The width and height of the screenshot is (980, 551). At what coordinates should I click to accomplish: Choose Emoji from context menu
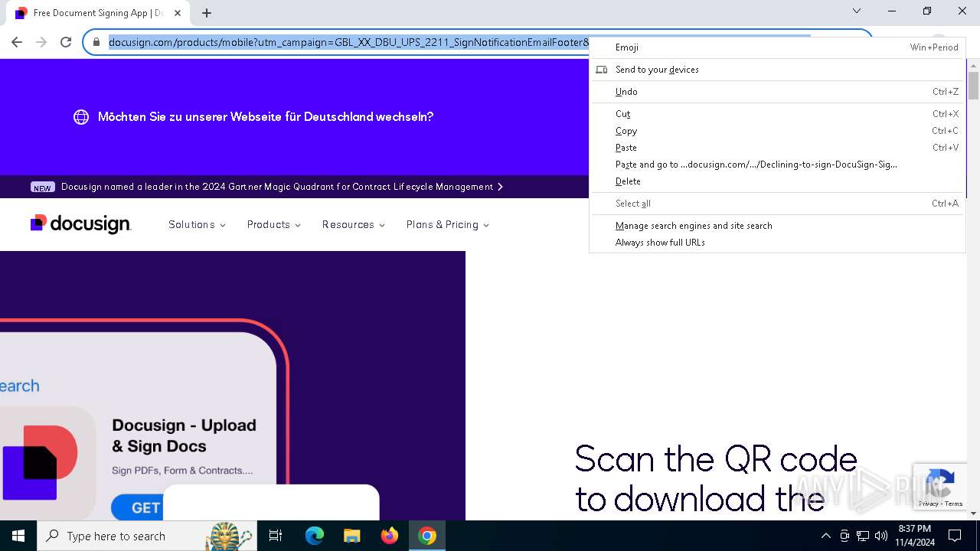(777, 47)
